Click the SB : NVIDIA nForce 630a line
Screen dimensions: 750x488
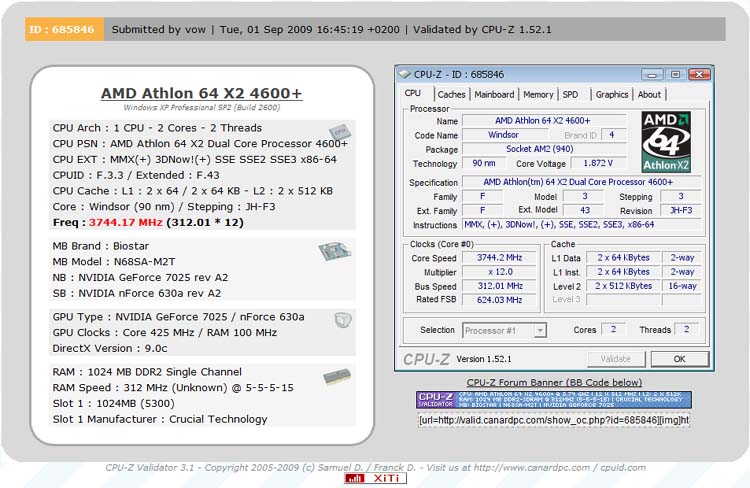pos(137,293)
